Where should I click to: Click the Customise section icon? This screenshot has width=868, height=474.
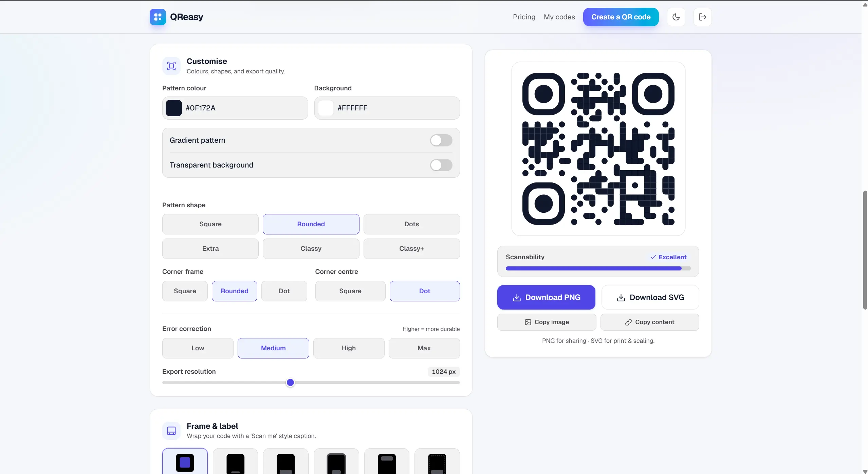(x=171, y=66)
